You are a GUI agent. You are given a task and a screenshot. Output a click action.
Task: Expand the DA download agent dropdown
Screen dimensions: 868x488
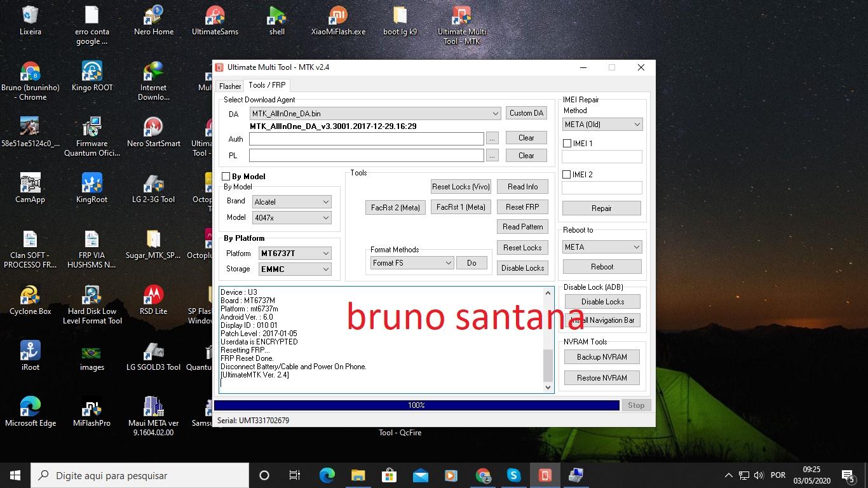[x=375, y=113]
